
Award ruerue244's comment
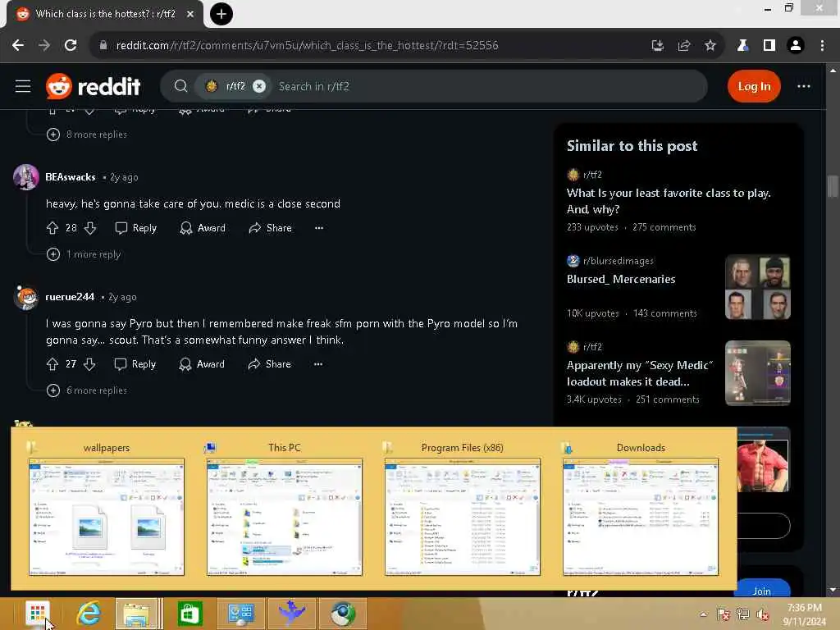tap(202, 364)
